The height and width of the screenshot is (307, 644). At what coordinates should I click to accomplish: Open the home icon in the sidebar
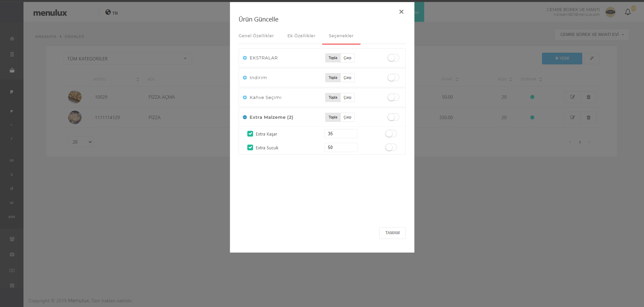point(12,39)
